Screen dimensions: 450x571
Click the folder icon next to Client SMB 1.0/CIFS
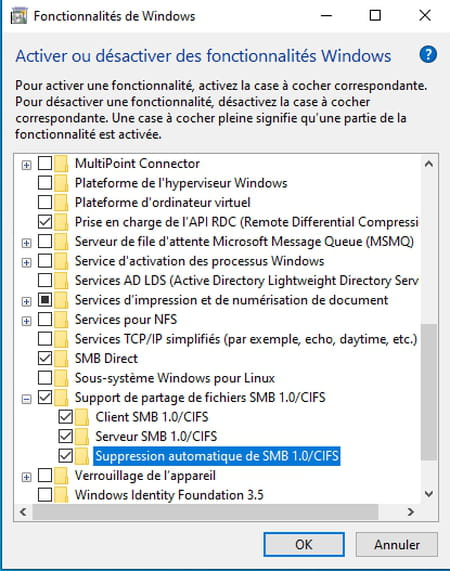click(82, 417)
